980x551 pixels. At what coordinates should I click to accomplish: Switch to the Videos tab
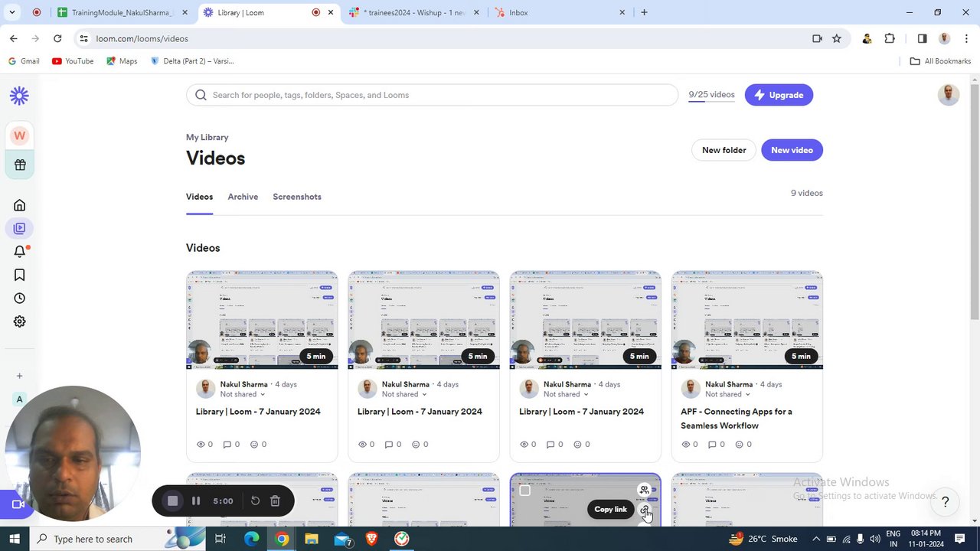pos(199,197)
